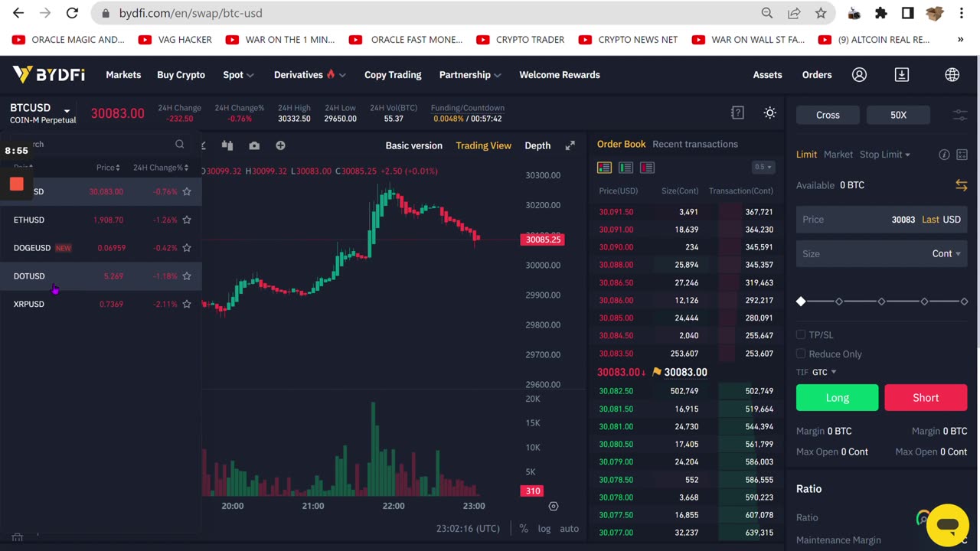980x551 pixels.
Task: Open the Orders page
Action: coord(817,75)
